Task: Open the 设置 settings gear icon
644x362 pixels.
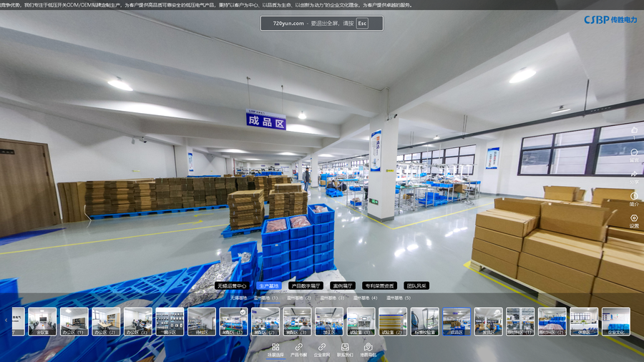Action: tap(634, 218)
